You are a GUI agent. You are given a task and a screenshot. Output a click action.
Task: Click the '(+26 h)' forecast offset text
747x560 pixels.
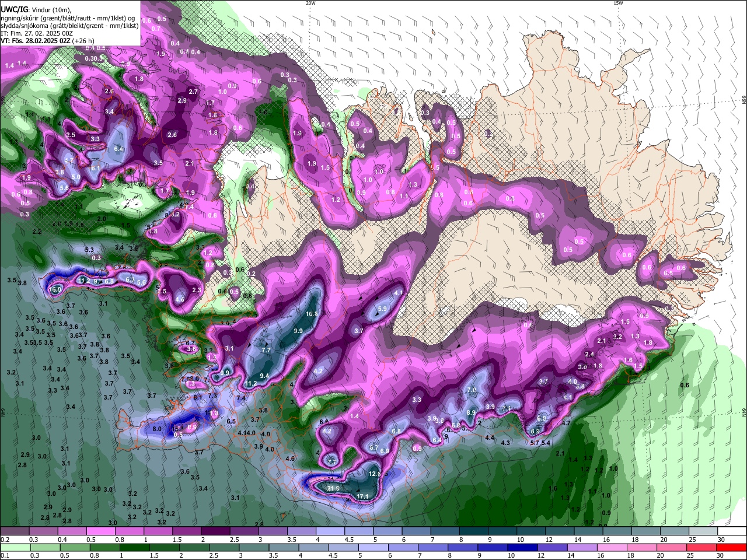click(x=83, y=41)
